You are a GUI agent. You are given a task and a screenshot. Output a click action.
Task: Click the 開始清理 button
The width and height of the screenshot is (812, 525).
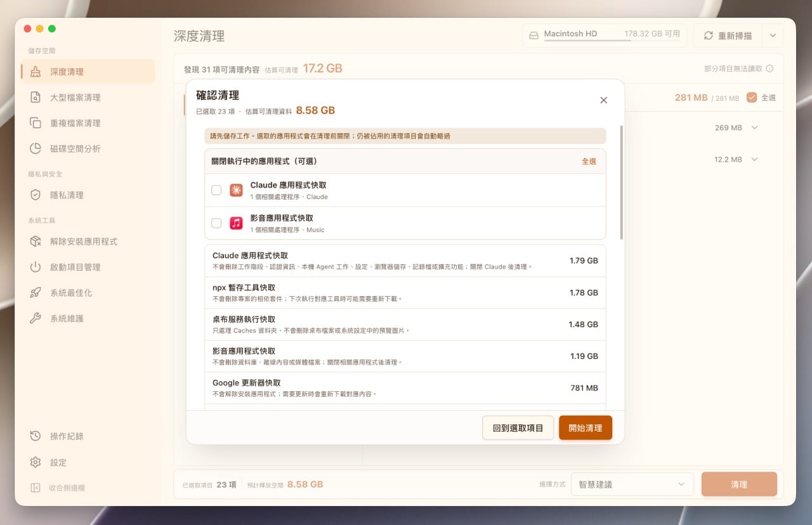click(x=586, y=428)
